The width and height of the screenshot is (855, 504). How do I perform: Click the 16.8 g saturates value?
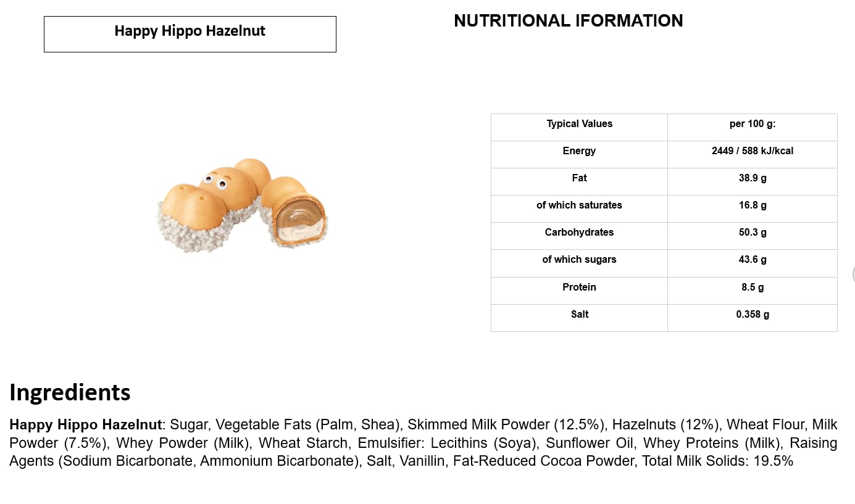tap(752, 205)
